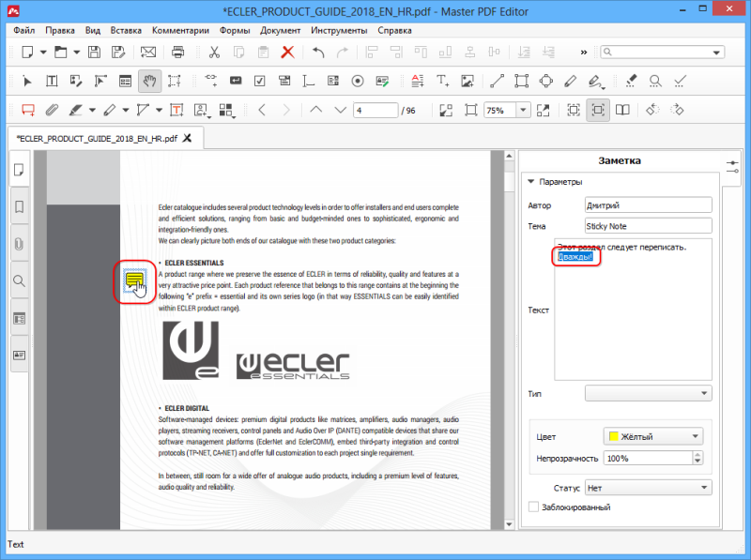Select the Text Box comment tool

tap(176, 110)
